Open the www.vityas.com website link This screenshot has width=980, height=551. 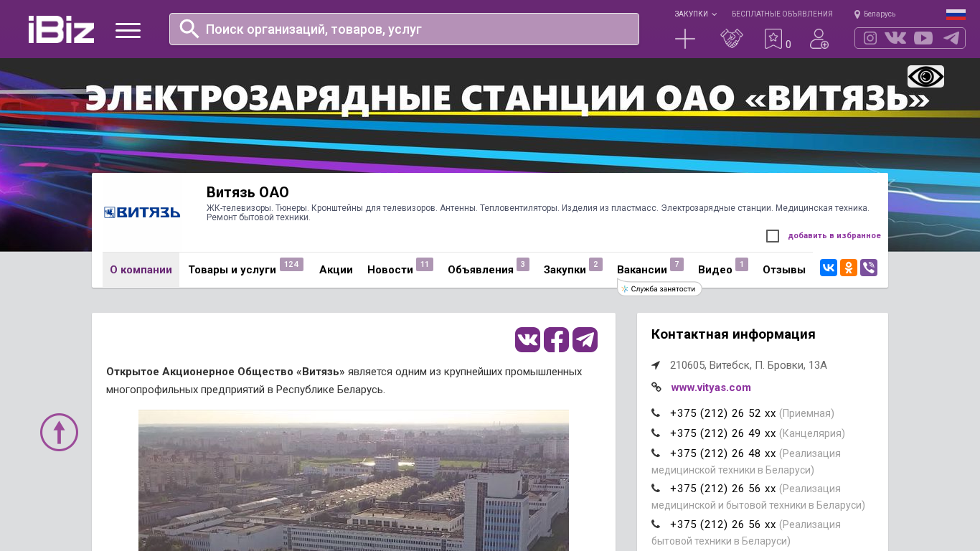tap(711, 387)
